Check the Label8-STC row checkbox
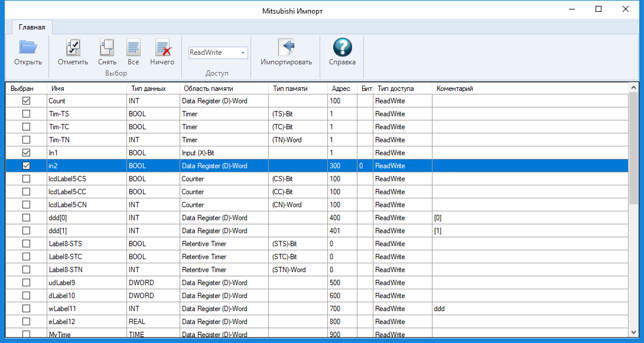Viewport: 644px width, 343px height. point(26,257)
